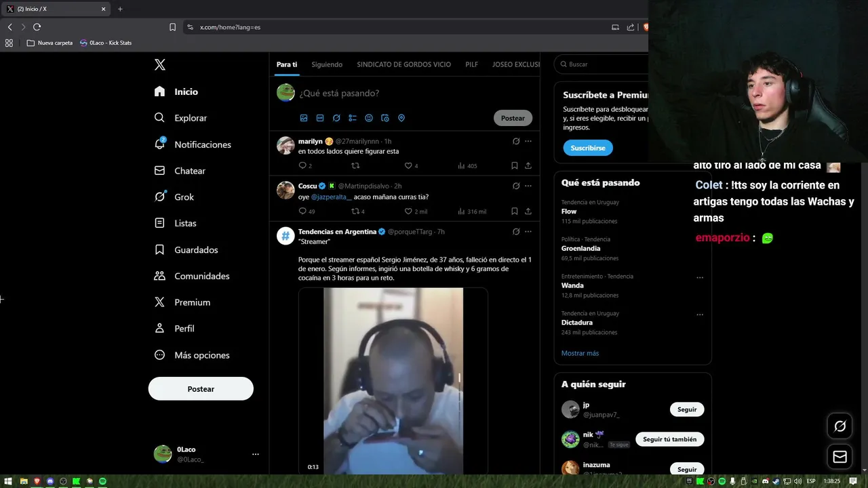Open the Flow trending topic
Screen dimensions: 868x488
click(569, 211)
